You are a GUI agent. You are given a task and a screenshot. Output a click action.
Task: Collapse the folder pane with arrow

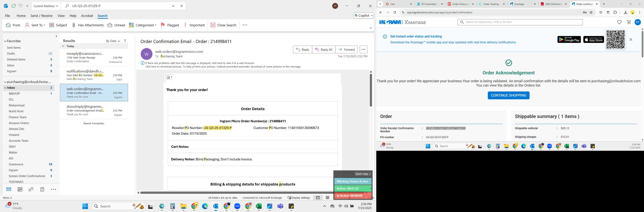(x=56, y=36)
